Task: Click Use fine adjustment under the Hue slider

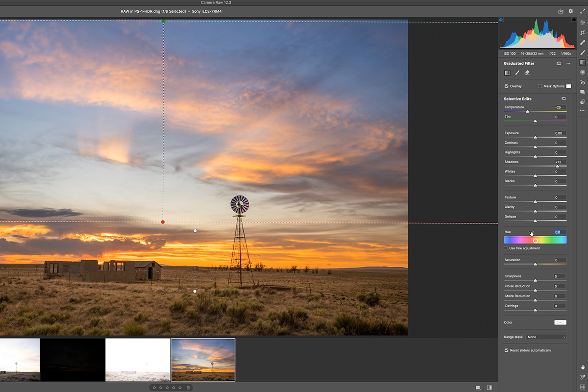Action: pos(506,248)
